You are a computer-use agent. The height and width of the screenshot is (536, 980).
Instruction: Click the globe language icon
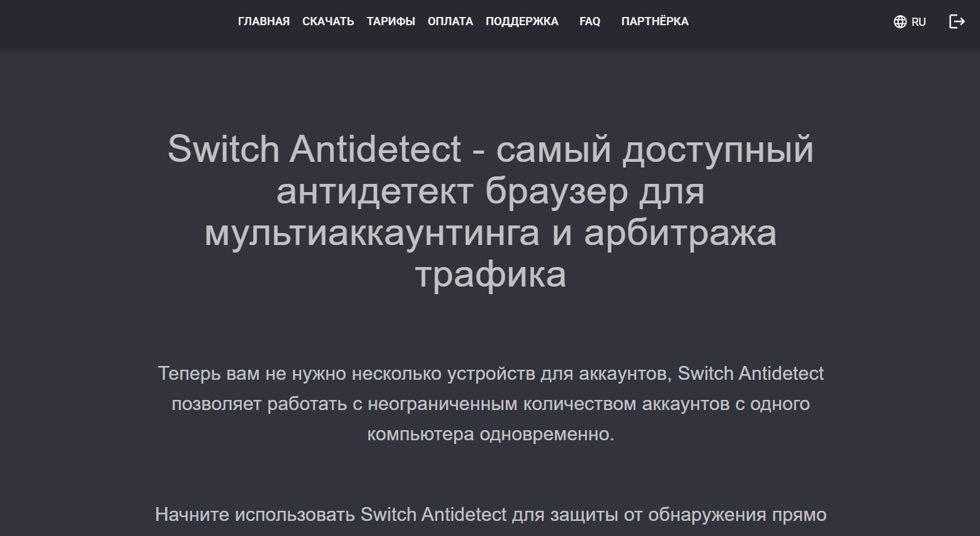pos(900,22)
